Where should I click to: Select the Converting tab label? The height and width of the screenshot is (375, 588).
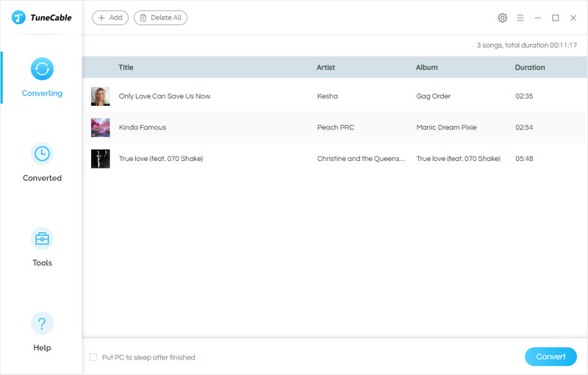(42, 93)
